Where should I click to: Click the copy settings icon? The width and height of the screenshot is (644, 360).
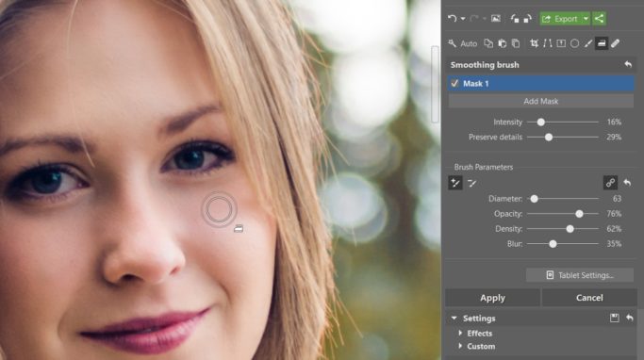click(488, 43)
